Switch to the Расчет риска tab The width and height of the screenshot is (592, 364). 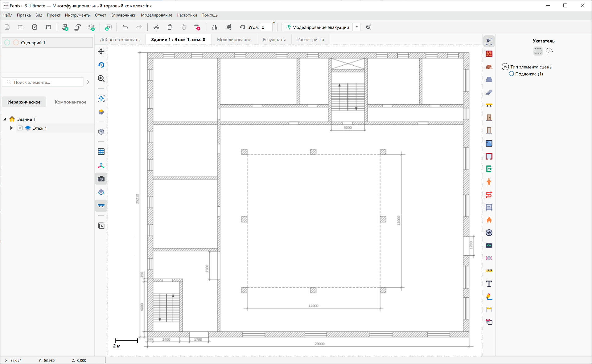point(310,39)
